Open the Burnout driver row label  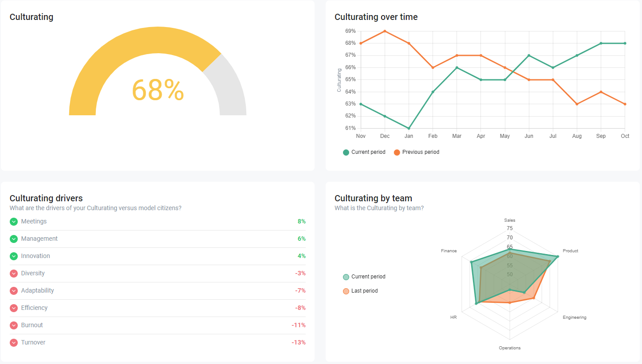pos(32,325)
